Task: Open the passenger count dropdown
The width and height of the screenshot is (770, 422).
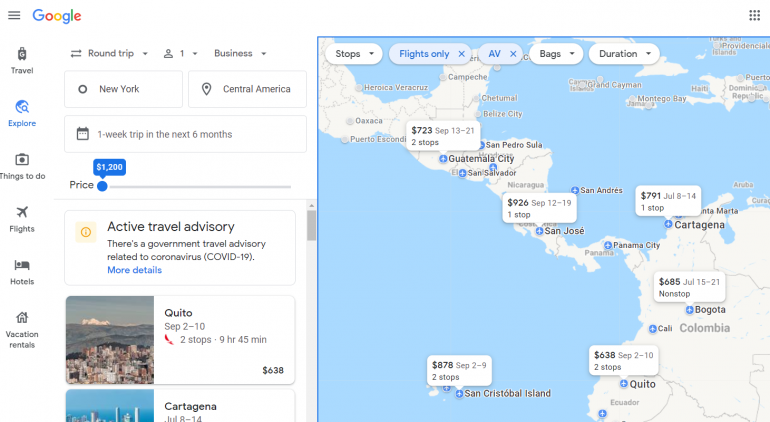Action: pos(181,54)
